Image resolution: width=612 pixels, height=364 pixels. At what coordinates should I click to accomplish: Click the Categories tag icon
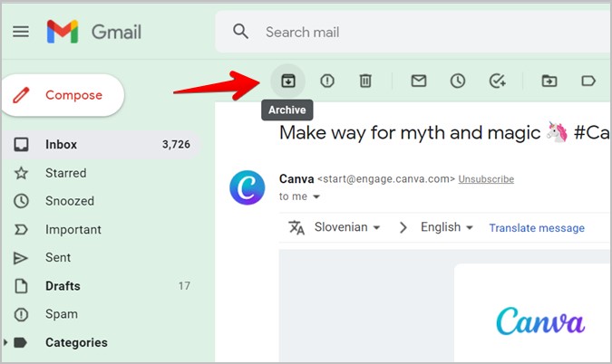pyautogui.click(x=20, y=342)
